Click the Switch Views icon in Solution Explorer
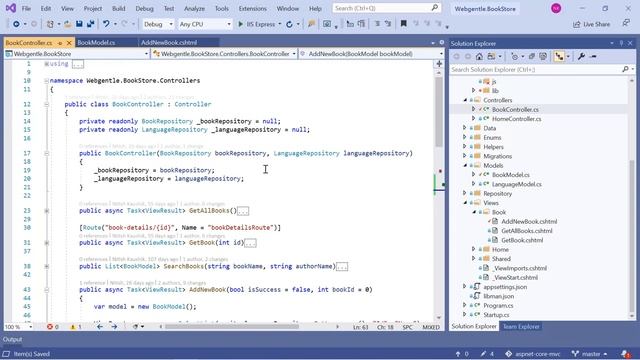 tap(491, 56)
